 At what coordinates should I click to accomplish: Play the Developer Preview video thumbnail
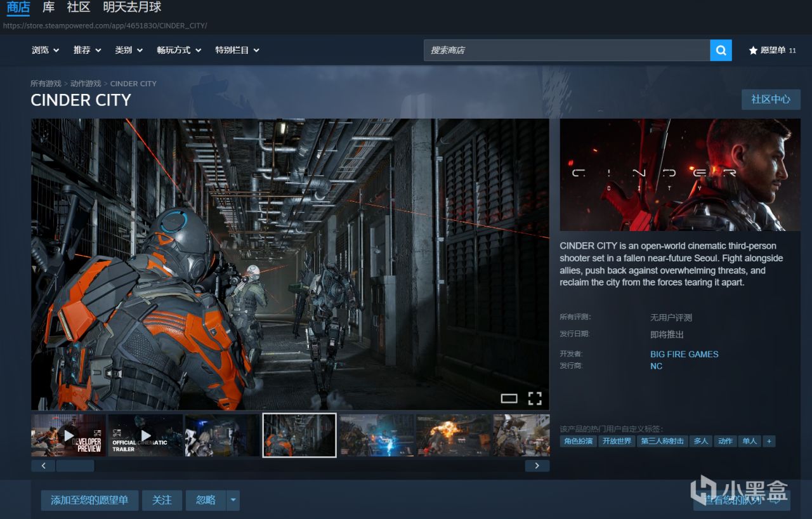(69, 435)
